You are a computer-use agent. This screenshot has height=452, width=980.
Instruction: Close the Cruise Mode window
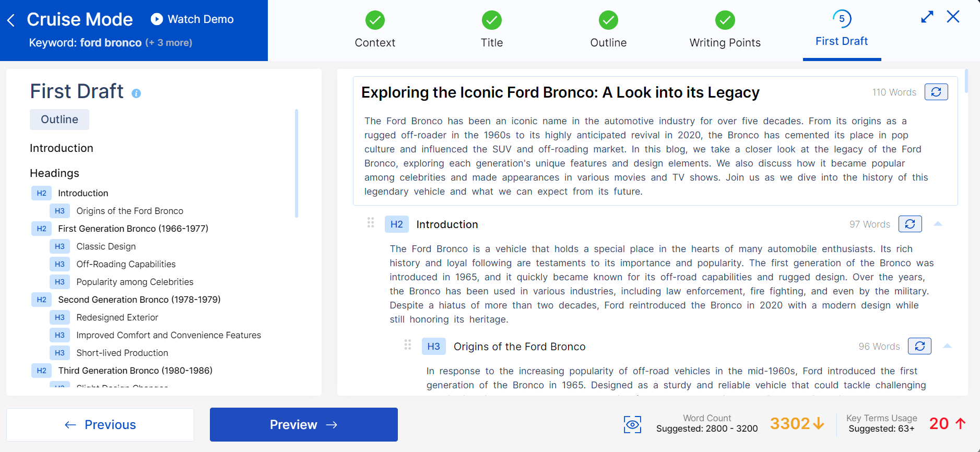point(953,17)
